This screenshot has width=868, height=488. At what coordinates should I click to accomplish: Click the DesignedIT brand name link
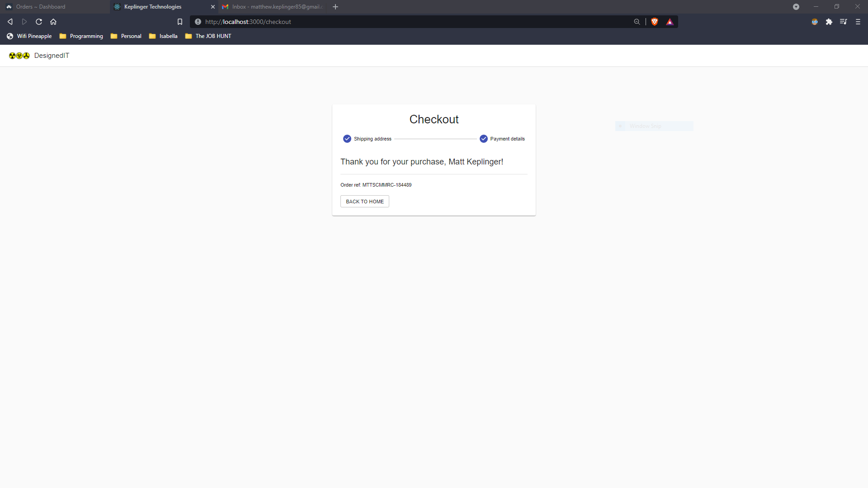point(52,56)
